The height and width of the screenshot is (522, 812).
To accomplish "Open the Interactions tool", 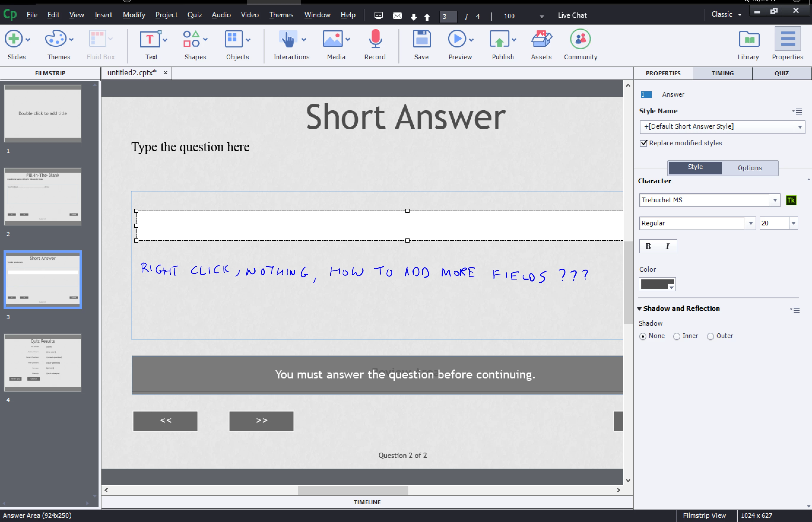I will point(288,39).
